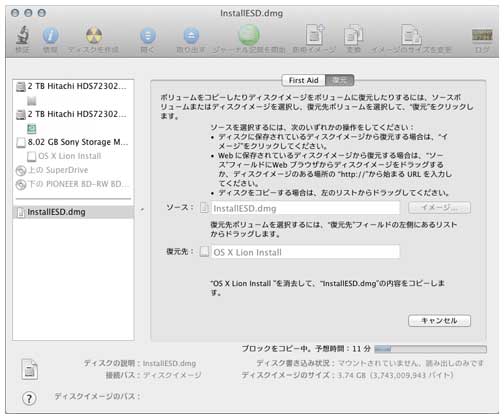Click the Resize Image (イメージのサイズを変更) toolbar icon

point(411,35)
